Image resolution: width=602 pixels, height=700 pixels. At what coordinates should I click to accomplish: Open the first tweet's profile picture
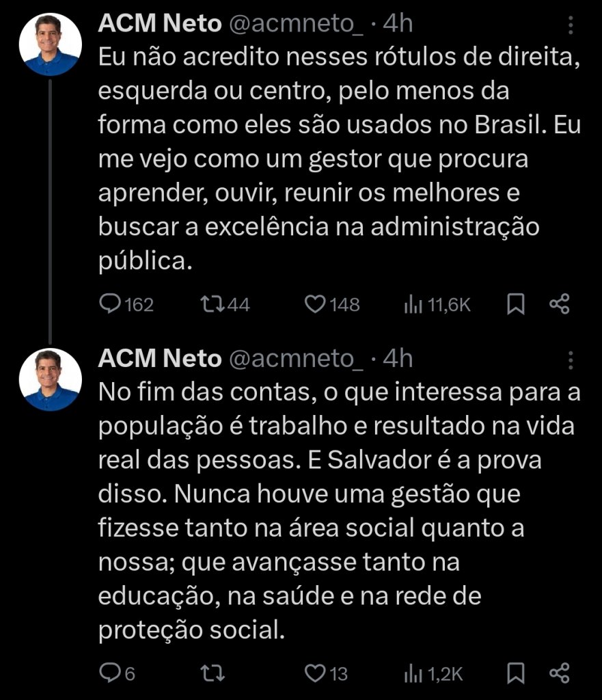pyautogui.click(x=50, y=44)
